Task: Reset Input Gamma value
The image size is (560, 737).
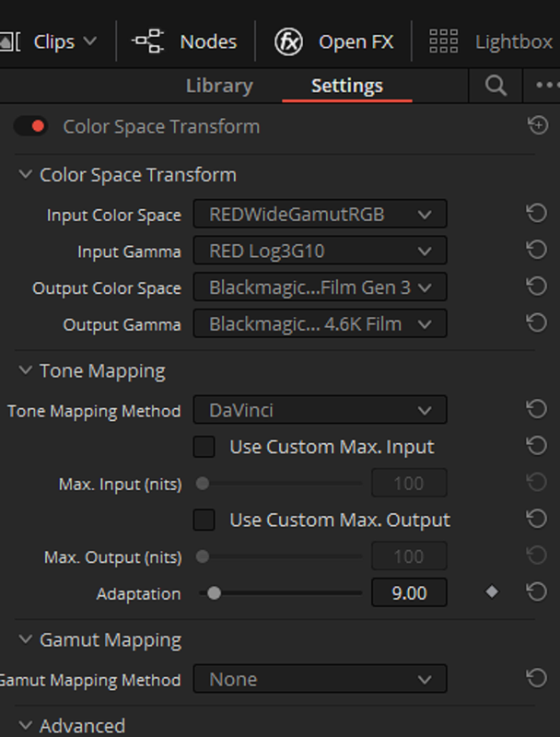Action: point(536,250)
